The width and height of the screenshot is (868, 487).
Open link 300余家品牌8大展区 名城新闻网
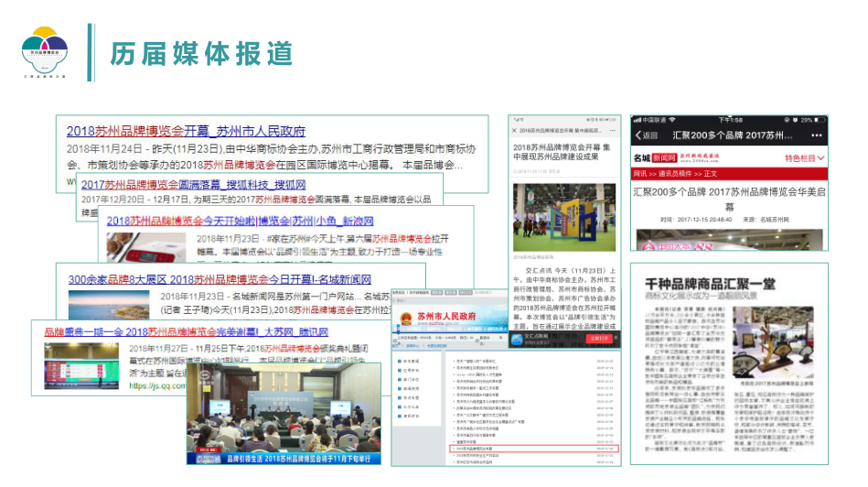pyautogui.click(x=220, y=279)
